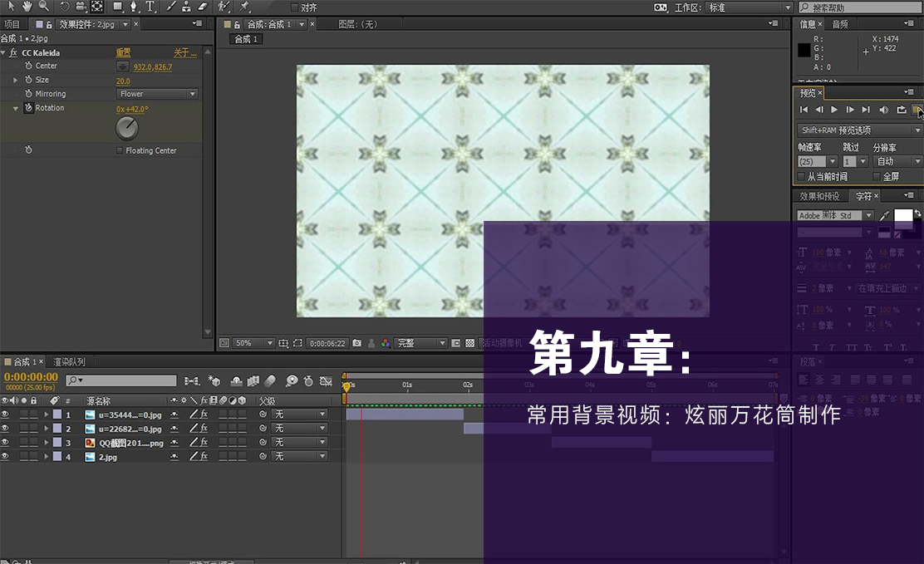Check the 全屏 full screen option

[877, 176]
